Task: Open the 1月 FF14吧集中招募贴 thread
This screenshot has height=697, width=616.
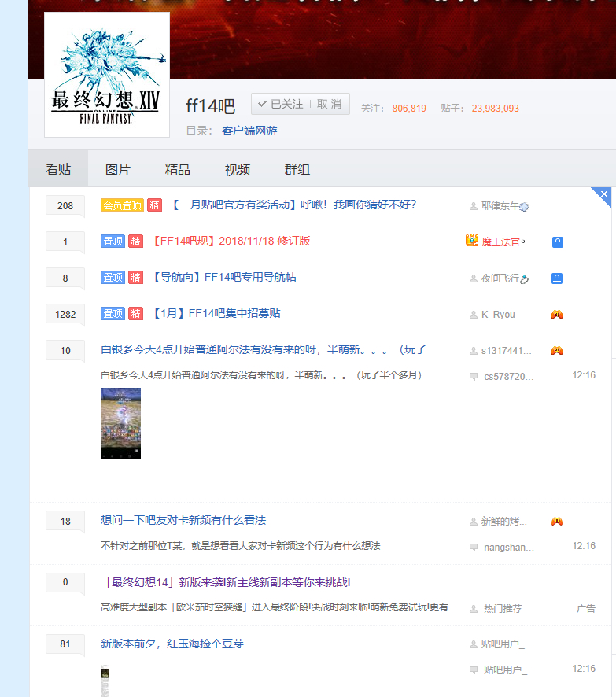Action: 216,313
